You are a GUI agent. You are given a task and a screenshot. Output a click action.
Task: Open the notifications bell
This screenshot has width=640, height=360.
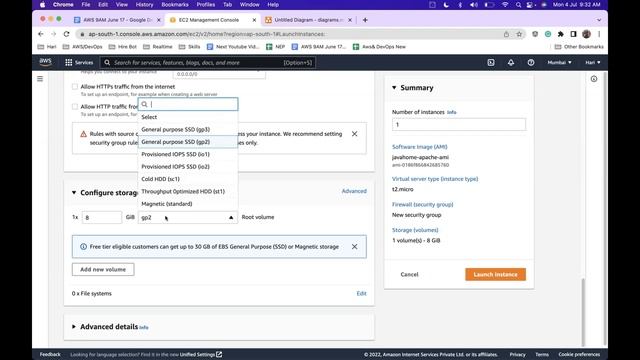(511, 62)
